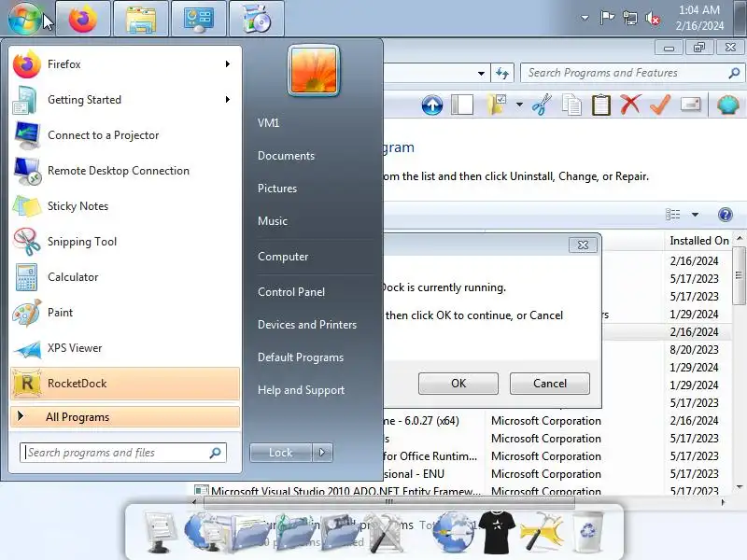The image size is (747, 560).
Task: Select the "for Office Runtim..." row
Action: 556,456
